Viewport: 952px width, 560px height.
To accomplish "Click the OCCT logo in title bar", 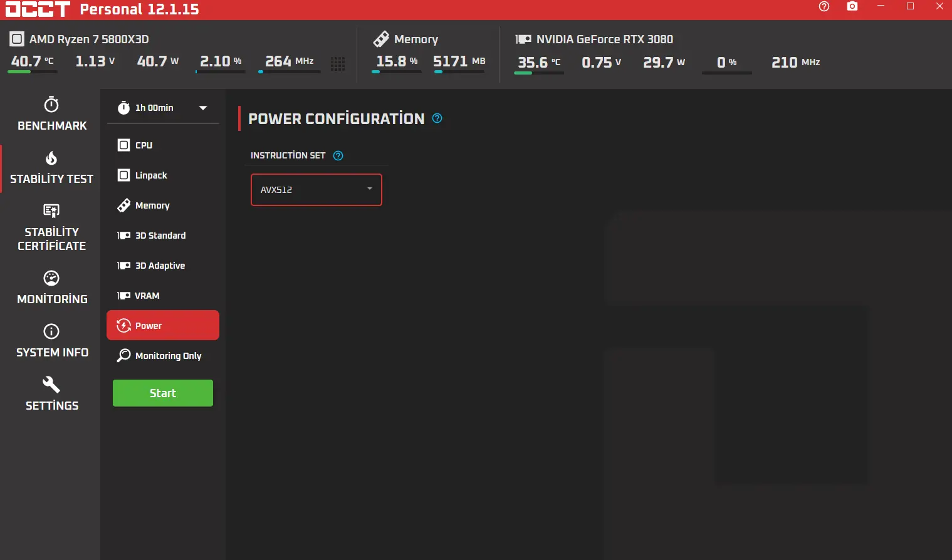I will [x=38, y=9].
